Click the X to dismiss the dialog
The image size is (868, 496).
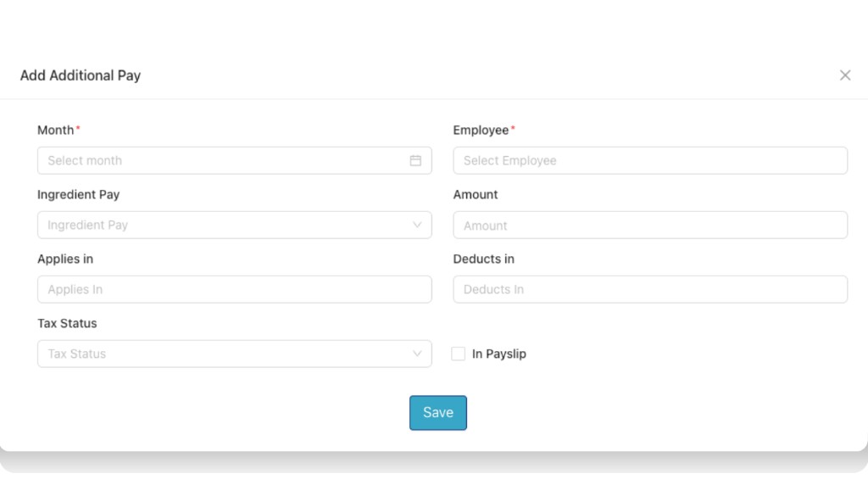pyautogui.click(x=845, y=75)
